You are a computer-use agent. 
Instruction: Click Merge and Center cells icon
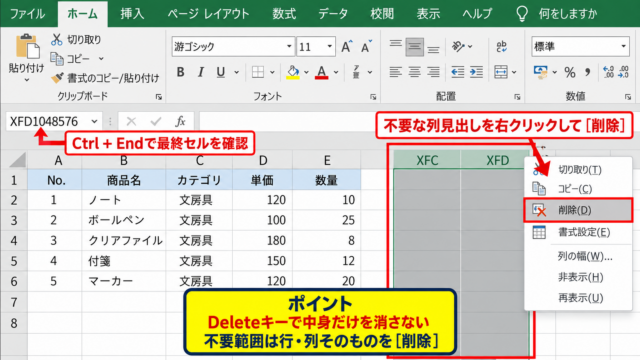point(501,72)
